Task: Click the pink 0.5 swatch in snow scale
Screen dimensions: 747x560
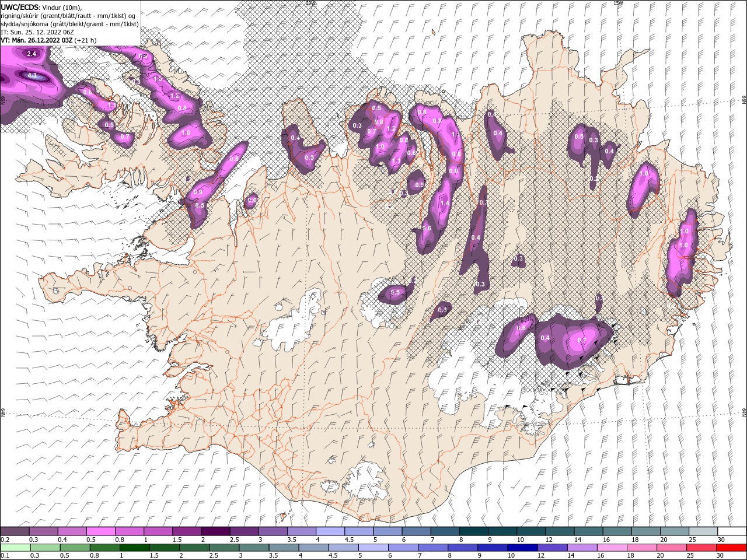Action: (100, 531)
